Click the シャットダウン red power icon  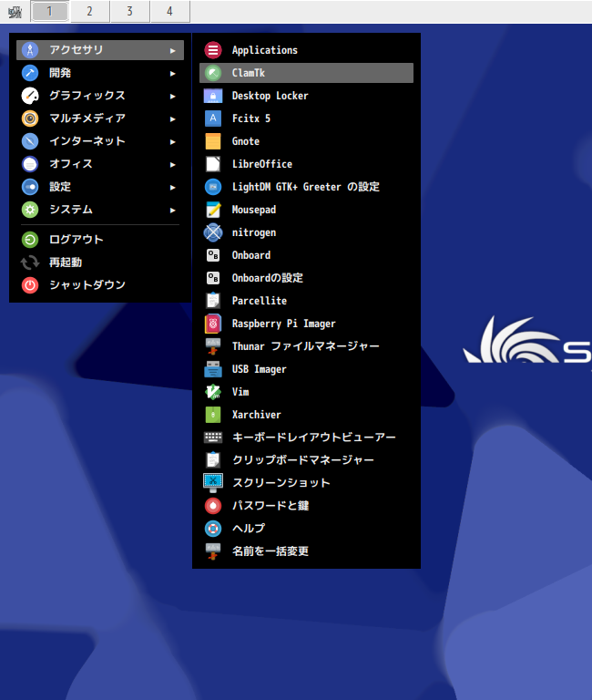(30, 285)
